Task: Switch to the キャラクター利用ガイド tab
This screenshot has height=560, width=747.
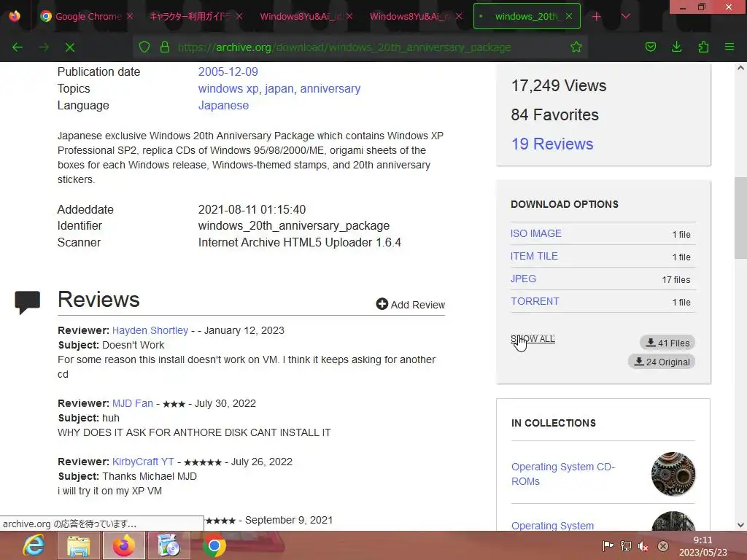Action: 190,16
